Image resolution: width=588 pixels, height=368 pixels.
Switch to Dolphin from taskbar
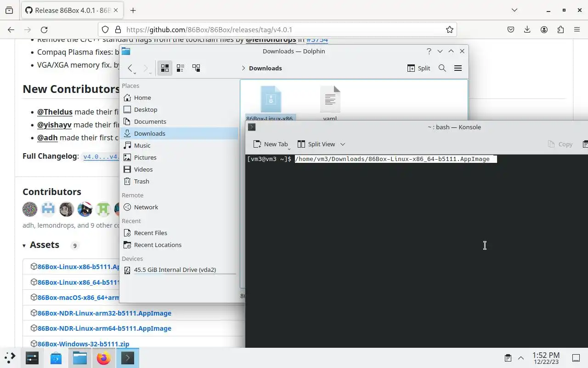point(80,358)
